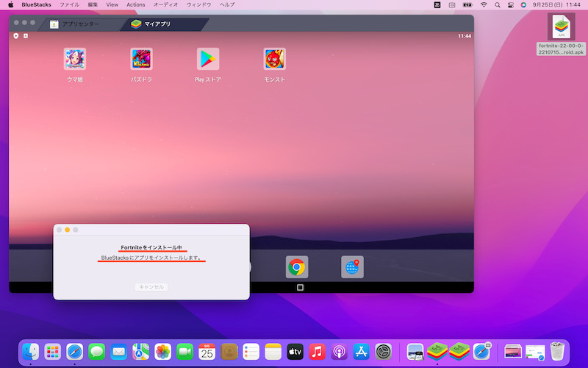588x368 pixels.
Task: Open the Wi-Fi status menu
Action: [x=484, y=4]
